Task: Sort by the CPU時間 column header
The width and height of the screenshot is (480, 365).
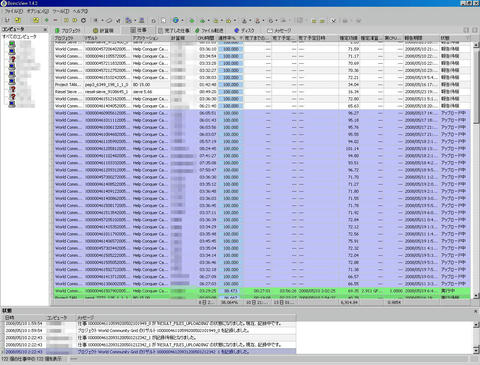Action: click(207, 38)
